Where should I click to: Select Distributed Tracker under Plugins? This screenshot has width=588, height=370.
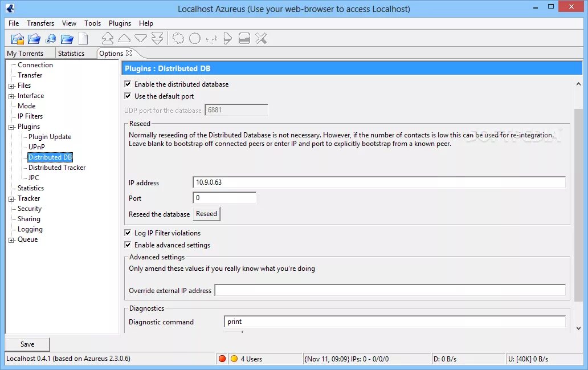tap(57, 168)
